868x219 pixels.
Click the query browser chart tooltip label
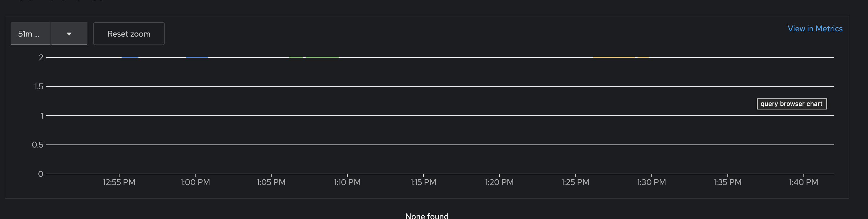[791, 104]
